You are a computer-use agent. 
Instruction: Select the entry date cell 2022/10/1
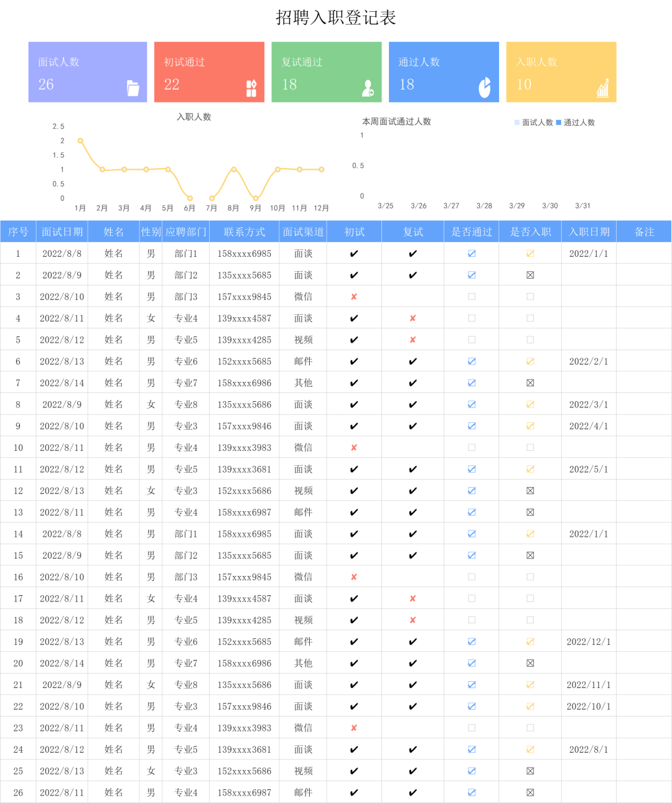589,707
